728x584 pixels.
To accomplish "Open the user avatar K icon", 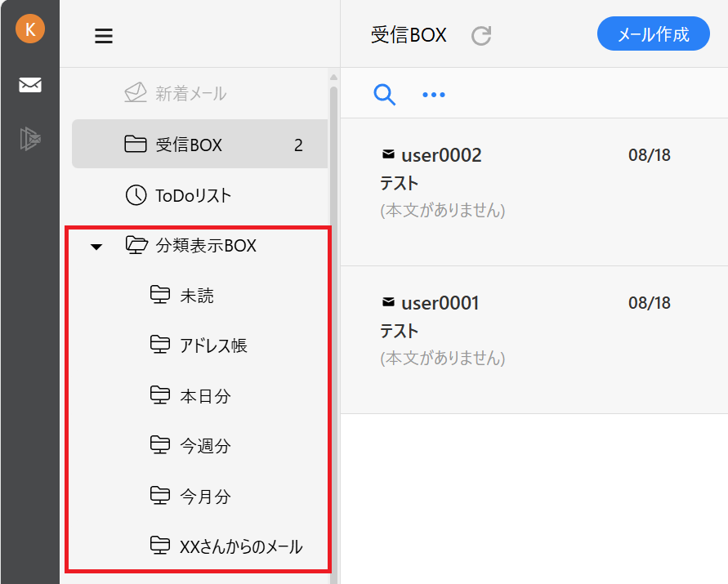I will tap(30, 29).
